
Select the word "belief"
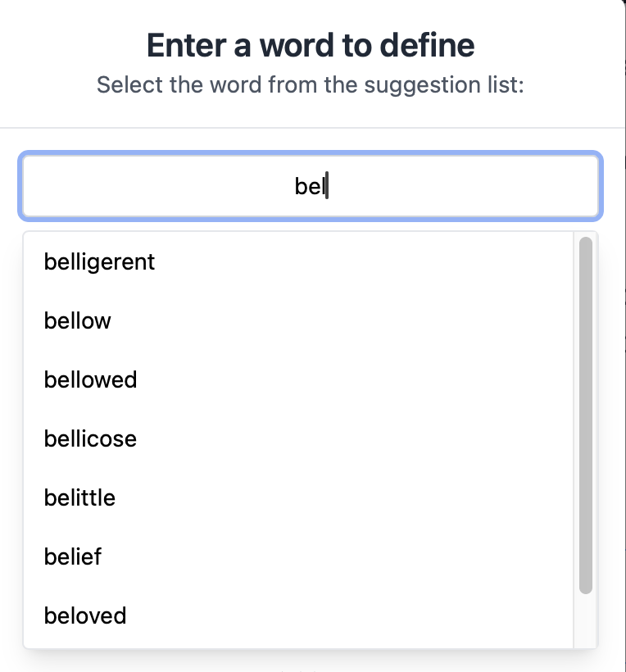click(73, 557)
